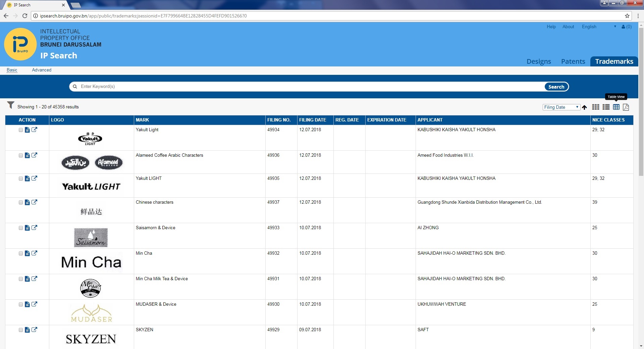The height and width of the screenshot is (349, 644).
Task: Tick the checkbox for MUDASER & Device
Action: [x=21, y=304]
